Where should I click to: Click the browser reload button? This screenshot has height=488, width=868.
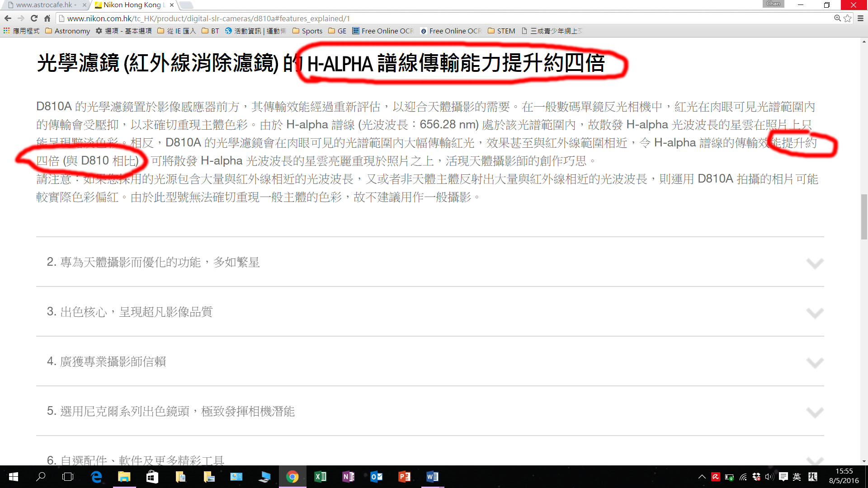[34, 19]
